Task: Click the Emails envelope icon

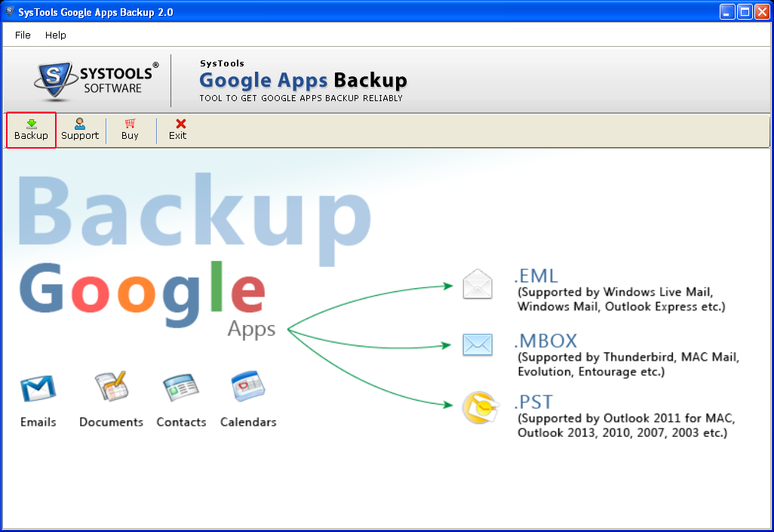Action: [38, 389]
